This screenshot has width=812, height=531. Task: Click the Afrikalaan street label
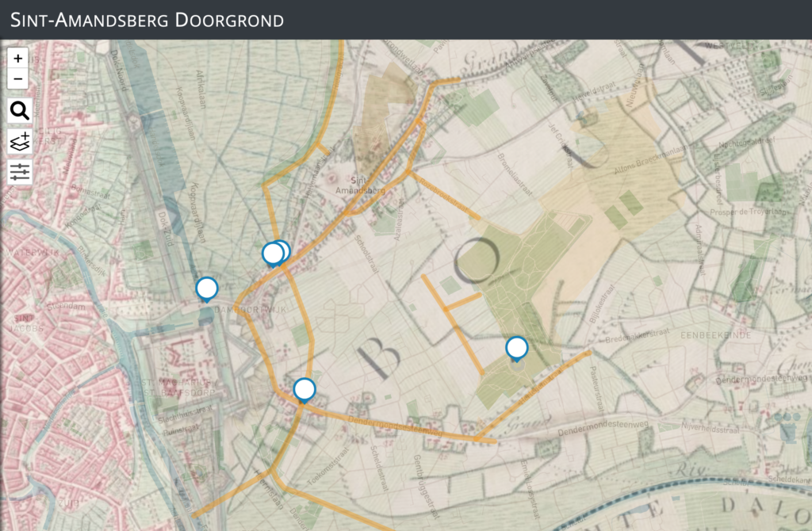pyautogui.click(x=200, y=89)
